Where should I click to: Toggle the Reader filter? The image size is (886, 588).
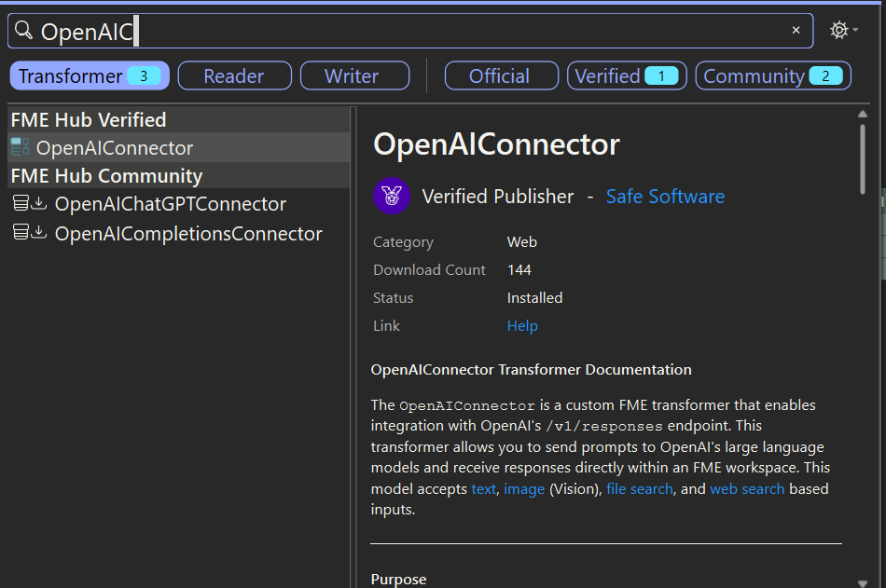point(234,75)
